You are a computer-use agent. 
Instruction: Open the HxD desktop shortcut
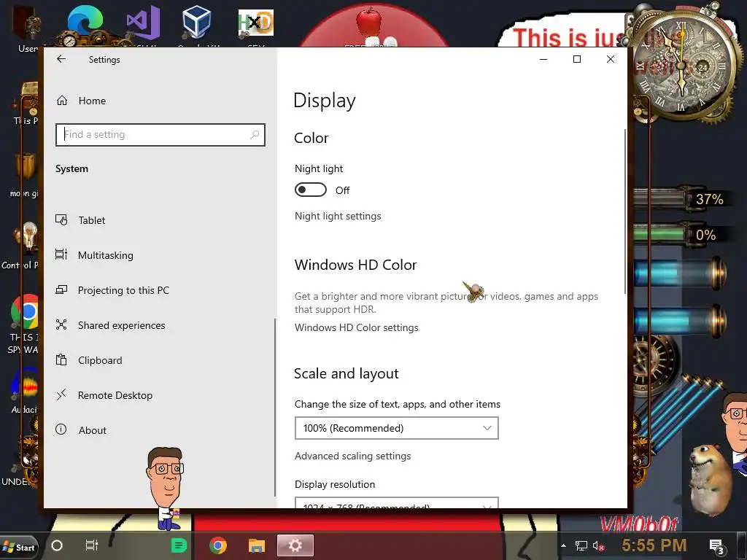(256, 24)
